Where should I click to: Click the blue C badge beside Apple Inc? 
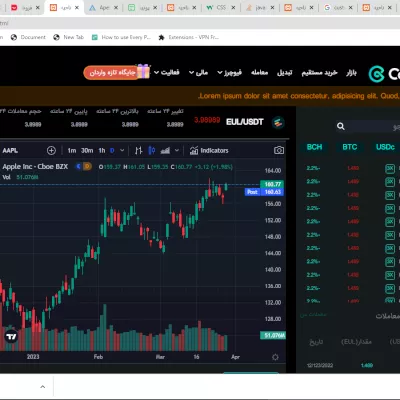point(79,166)
